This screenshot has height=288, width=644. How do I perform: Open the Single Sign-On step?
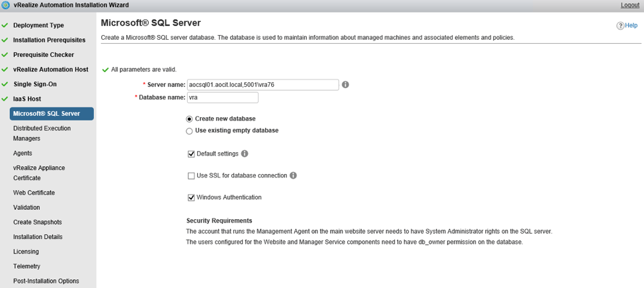[x=35, y=84]
